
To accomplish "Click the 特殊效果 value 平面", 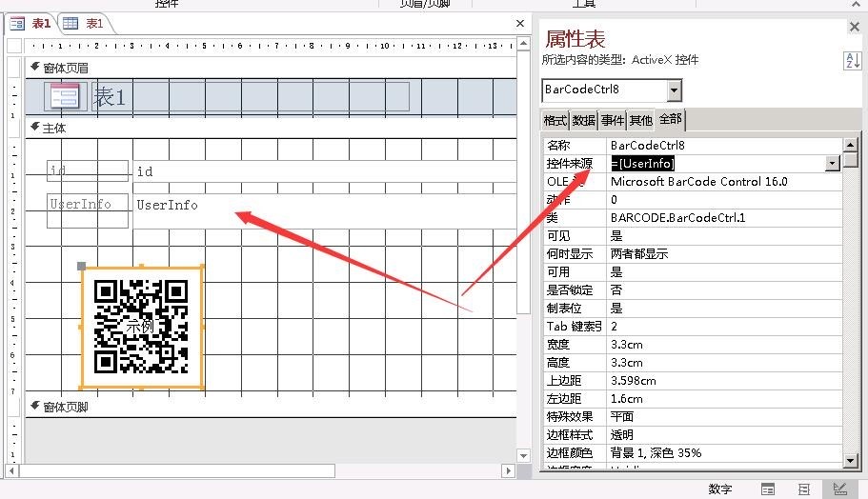I will coord(725,416).
